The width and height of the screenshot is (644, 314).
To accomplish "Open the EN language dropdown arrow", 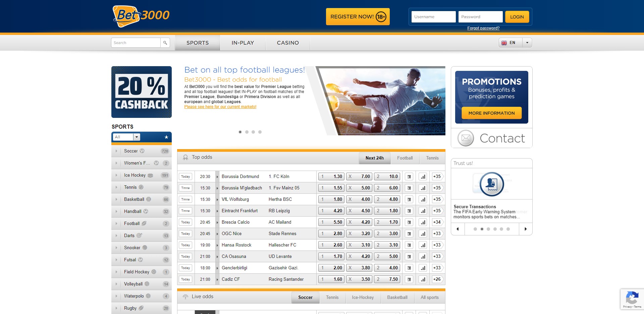I will (527, 43).
